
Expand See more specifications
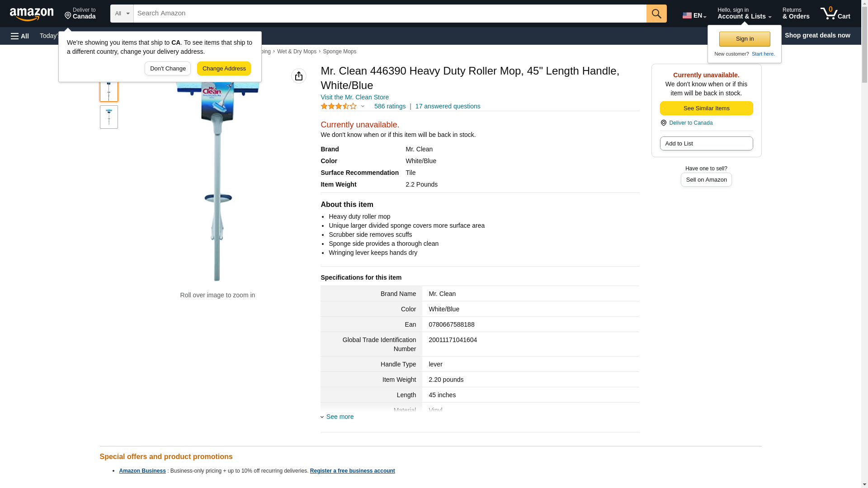pyautogui.click(x=340, y=417)
